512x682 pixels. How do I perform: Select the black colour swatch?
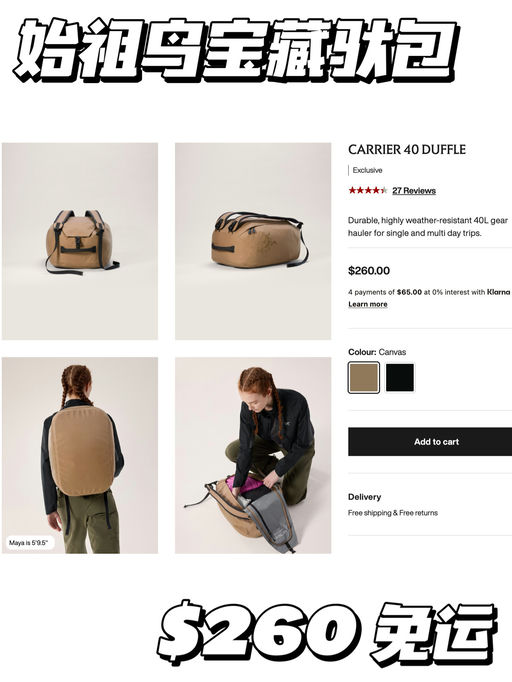coord(400,378)
